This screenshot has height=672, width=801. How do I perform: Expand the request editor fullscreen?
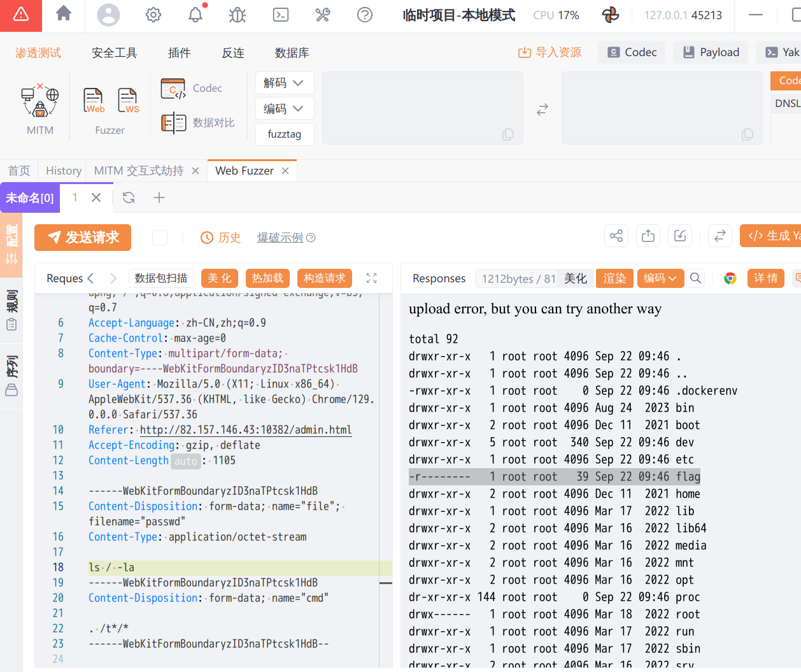point(372,278)
